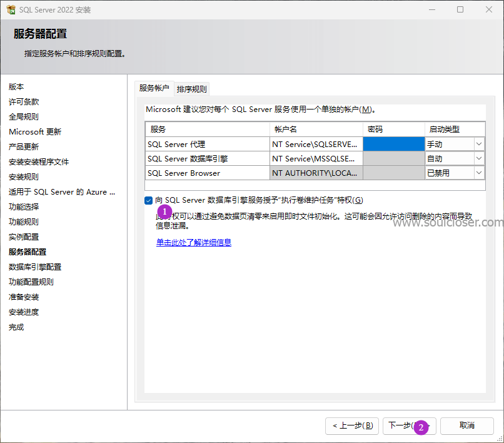504x443 pixels.
Task: Open the 单击此处了解详细信息 link
Action: (193, 242)
